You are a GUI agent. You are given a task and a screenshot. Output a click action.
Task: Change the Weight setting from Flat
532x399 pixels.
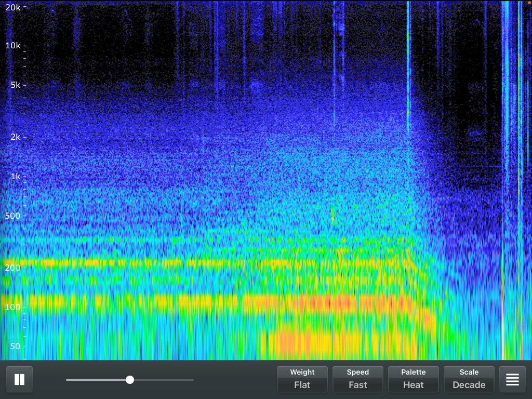(x=302, y=379)
